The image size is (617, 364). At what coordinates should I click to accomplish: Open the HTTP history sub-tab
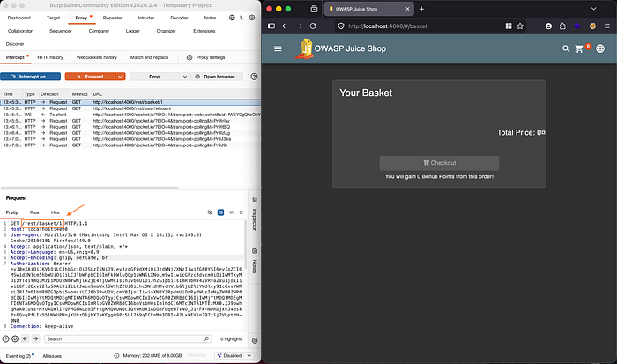(50, 57)
